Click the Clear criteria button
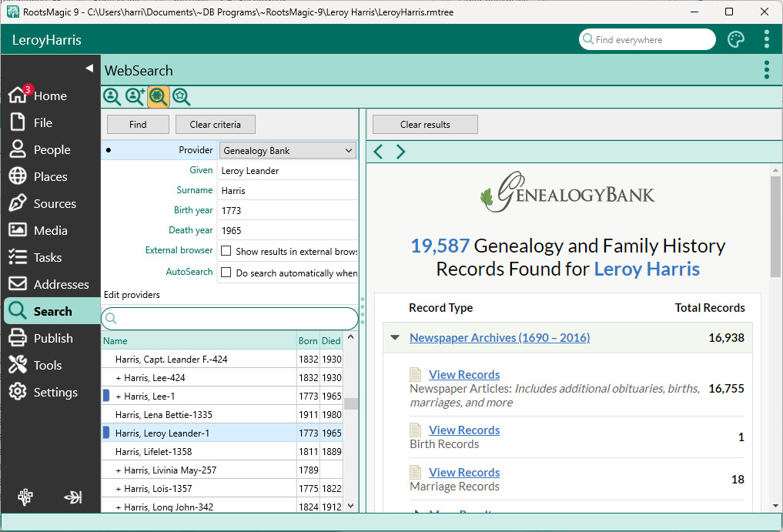 click(x=215, y=125)
